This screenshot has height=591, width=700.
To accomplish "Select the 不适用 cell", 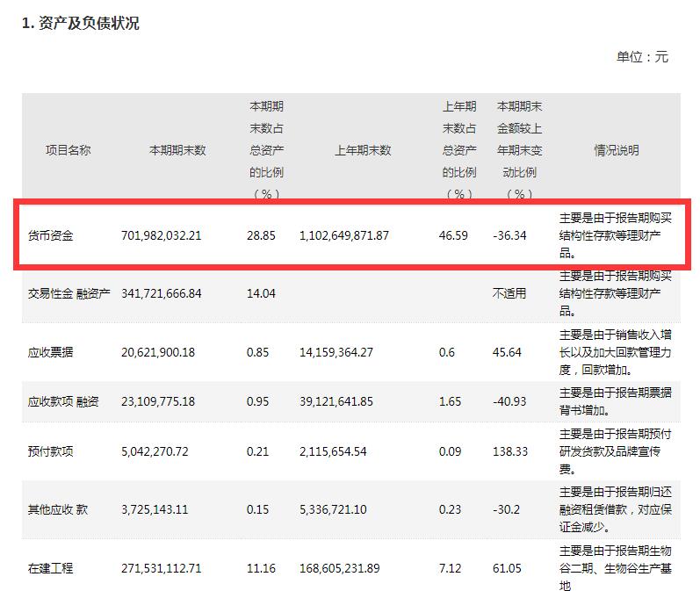I will click(x=509, y=293).
